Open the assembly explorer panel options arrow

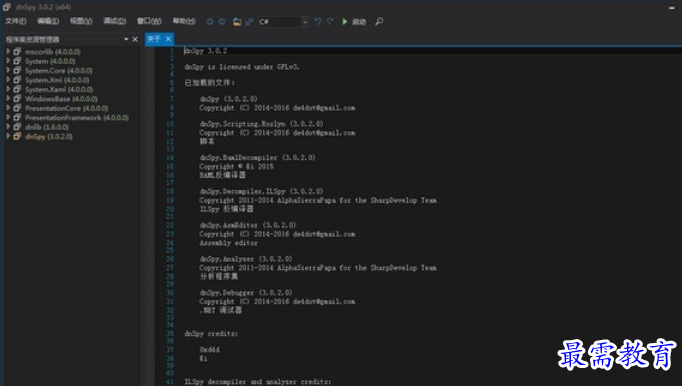[126, 39]
